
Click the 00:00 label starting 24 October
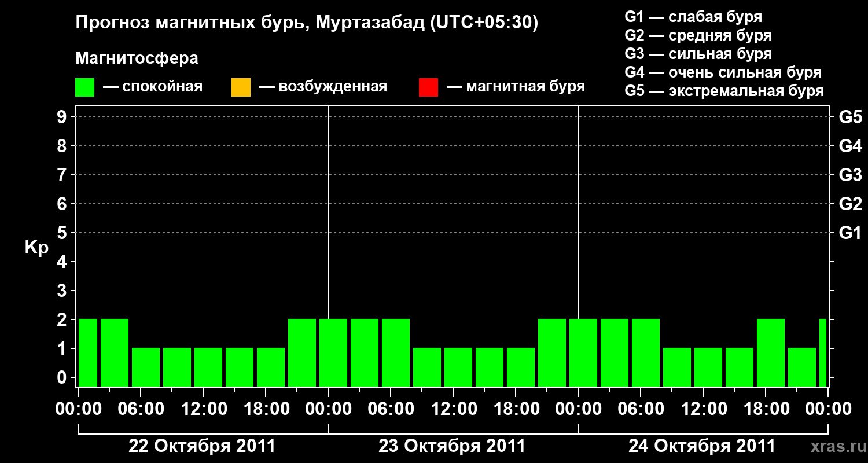click(x=578, y=409)
